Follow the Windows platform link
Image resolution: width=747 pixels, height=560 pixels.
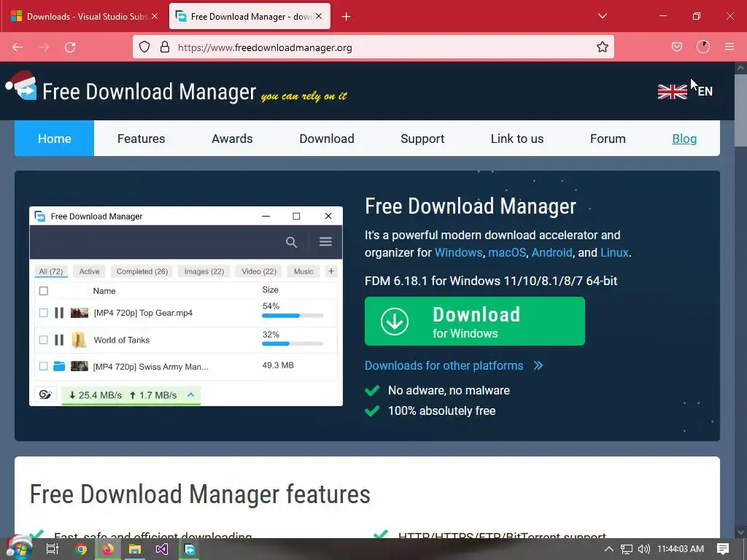click(458, 252)
